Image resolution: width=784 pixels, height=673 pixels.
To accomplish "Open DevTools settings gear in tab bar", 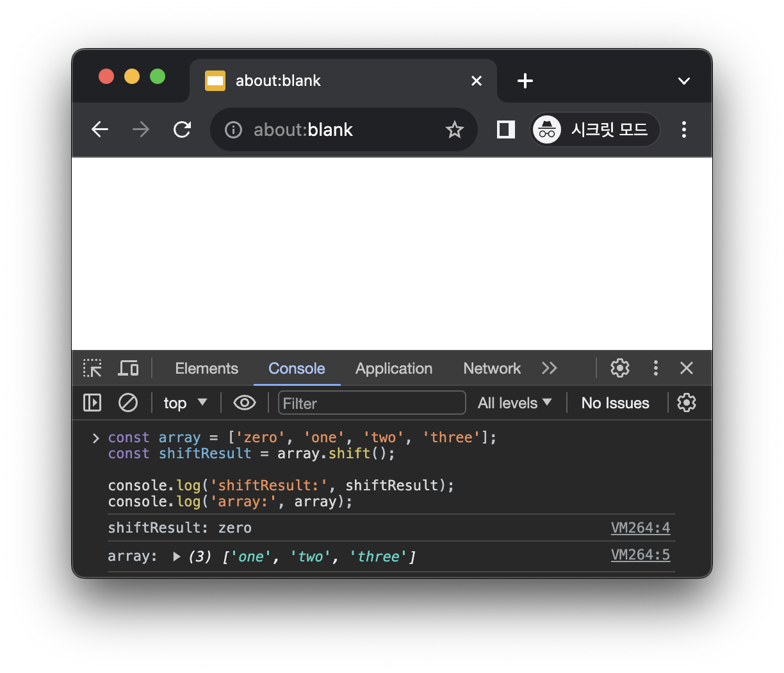I will 620,368.
